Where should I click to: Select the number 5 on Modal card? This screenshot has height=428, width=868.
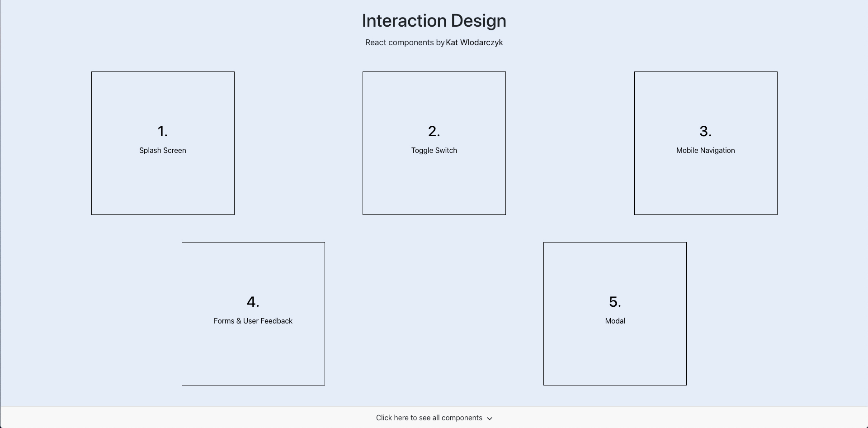[615, 302]
